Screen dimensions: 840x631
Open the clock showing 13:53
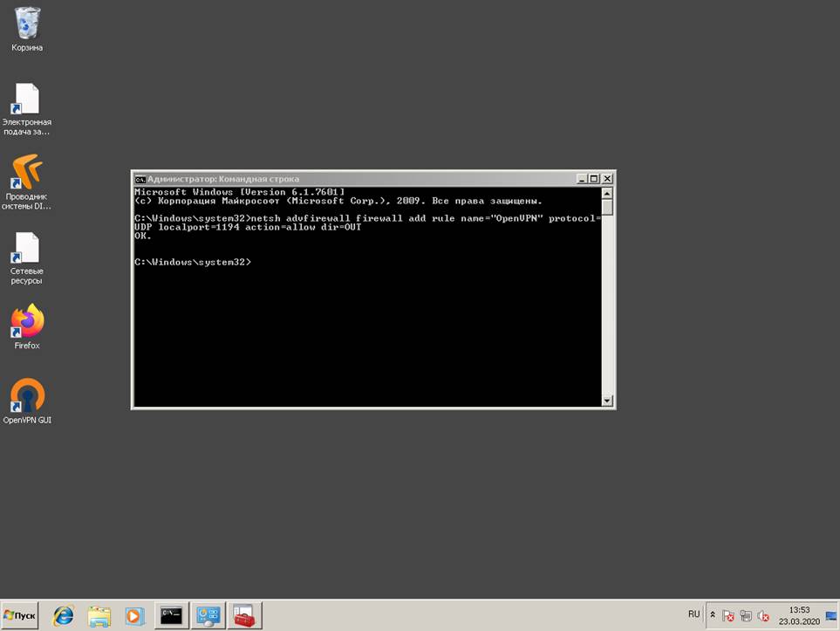click(x=799, y=615)
